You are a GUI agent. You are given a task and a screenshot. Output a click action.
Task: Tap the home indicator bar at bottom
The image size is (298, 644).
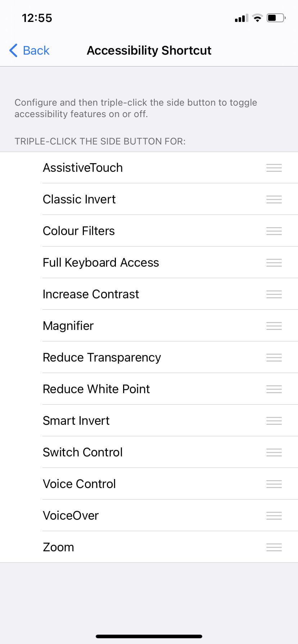click(149, 636)
